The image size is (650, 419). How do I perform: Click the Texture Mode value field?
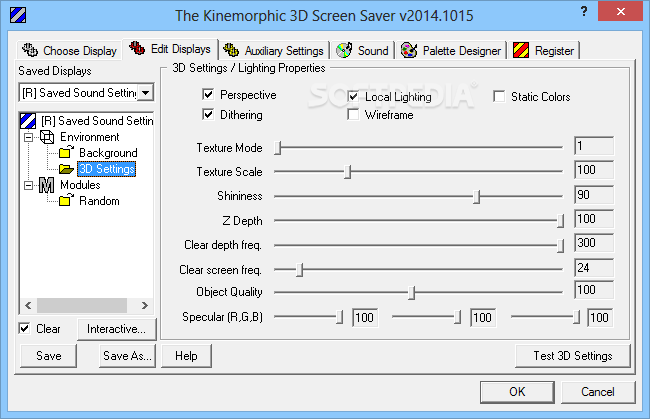coord(594,146)
